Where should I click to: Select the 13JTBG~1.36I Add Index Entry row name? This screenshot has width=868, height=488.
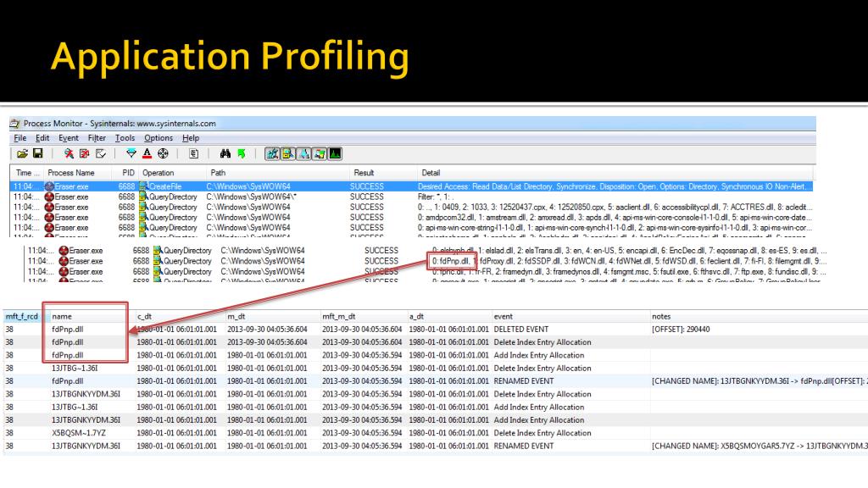[x=75, y=408]
